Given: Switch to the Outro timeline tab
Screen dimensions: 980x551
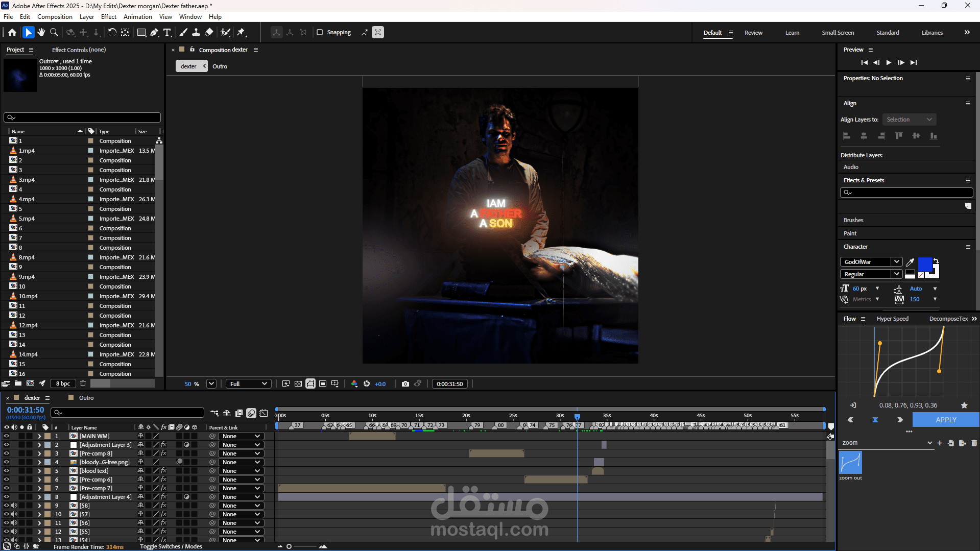Looking at the screenshot, I should [86, 398].
